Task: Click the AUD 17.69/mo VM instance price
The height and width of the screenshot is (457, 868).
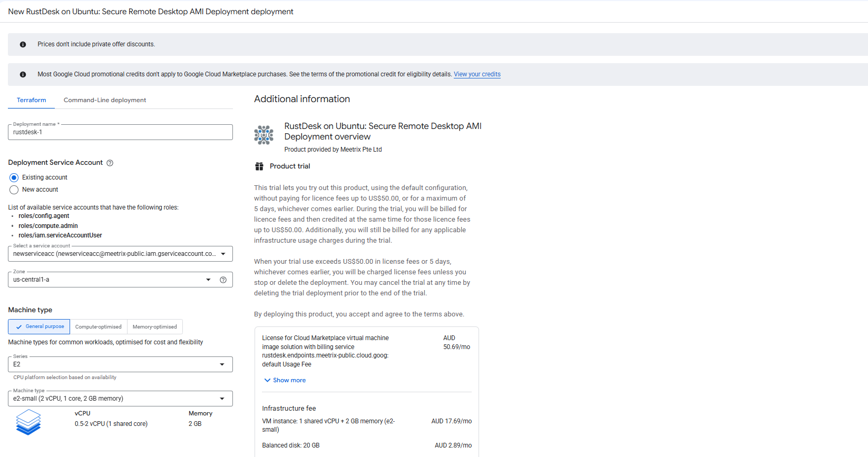Action: (451, 421)
